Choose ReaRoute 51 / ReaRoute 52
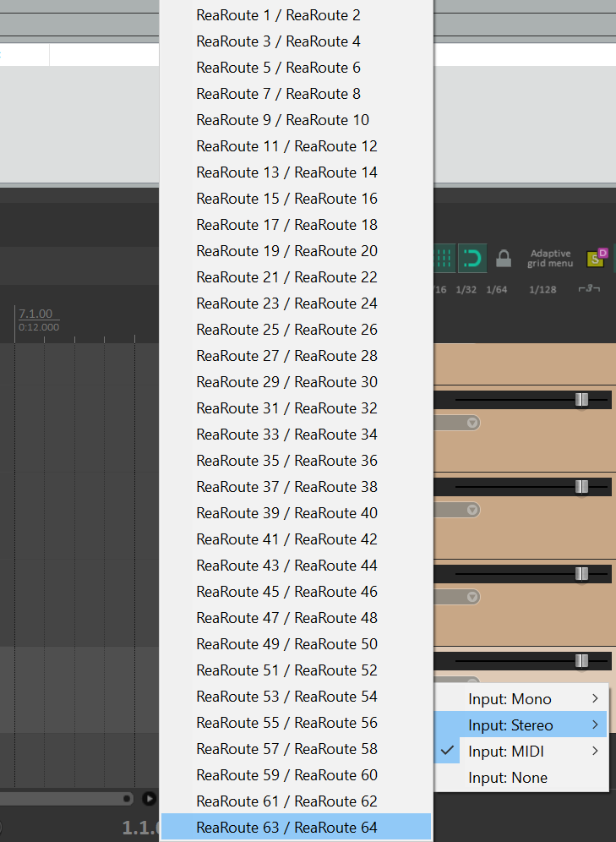Image resolution: width=616 pixels, height=842 pixels. pos(297,670)
